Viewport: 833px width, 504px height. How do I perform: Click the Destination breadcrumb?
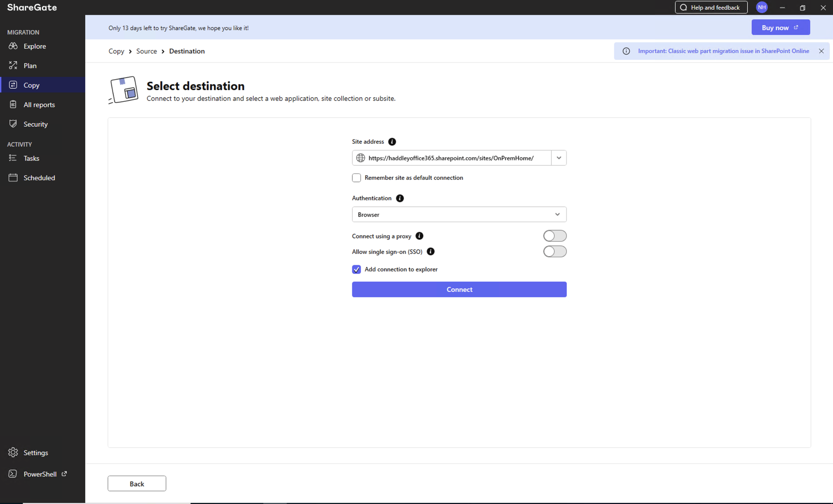coord(187,51)
